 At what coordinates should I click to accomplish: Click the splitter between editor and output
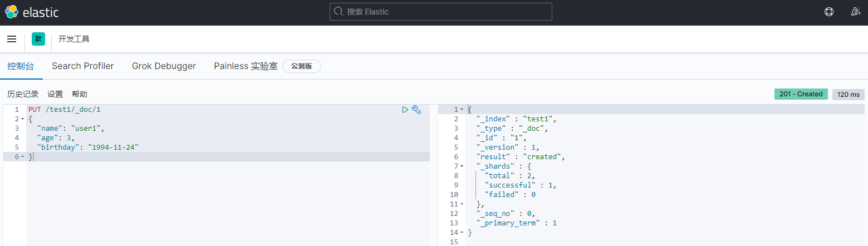point(434,175)
